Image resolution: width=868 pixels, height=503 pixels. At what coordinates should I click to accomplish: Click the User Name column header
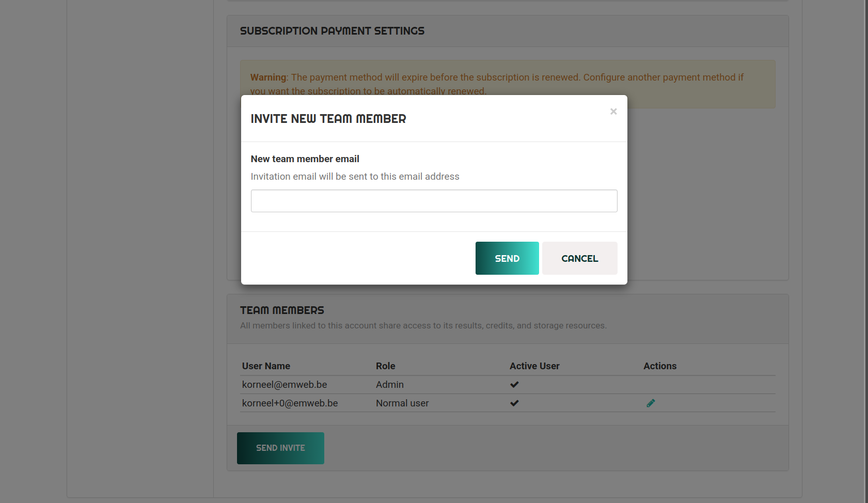[x=266, y=366]
